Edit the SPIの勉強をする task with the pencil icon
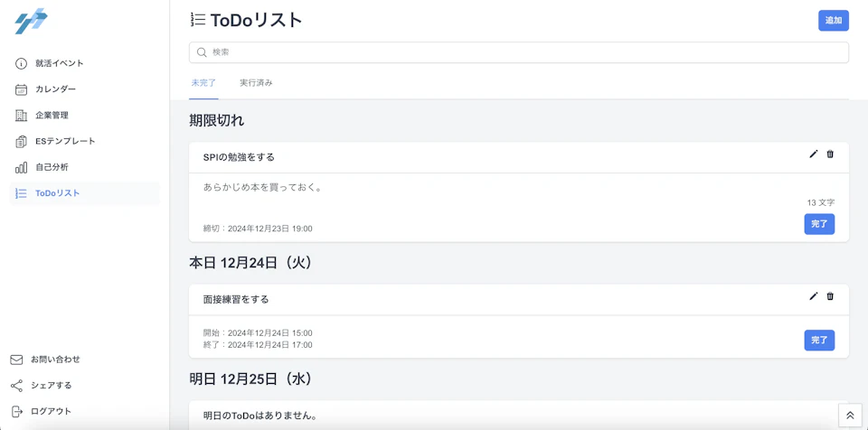The height and width of the screenshot is (430, 868). click(813, 154)
